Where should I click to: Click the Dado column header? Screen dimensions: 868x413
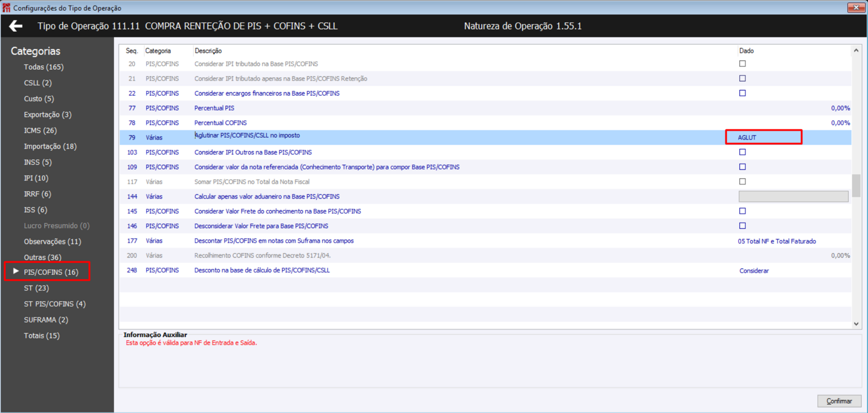coord(747,51)
